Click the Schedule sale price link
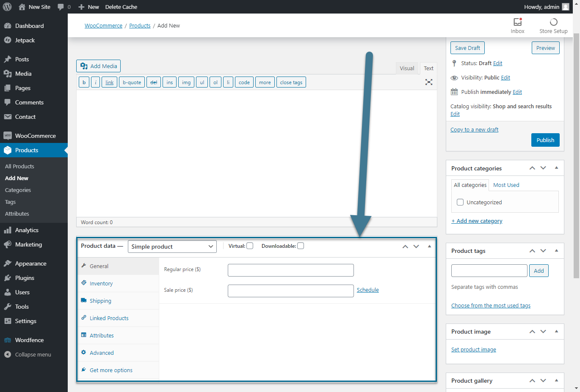 (367, 290)
